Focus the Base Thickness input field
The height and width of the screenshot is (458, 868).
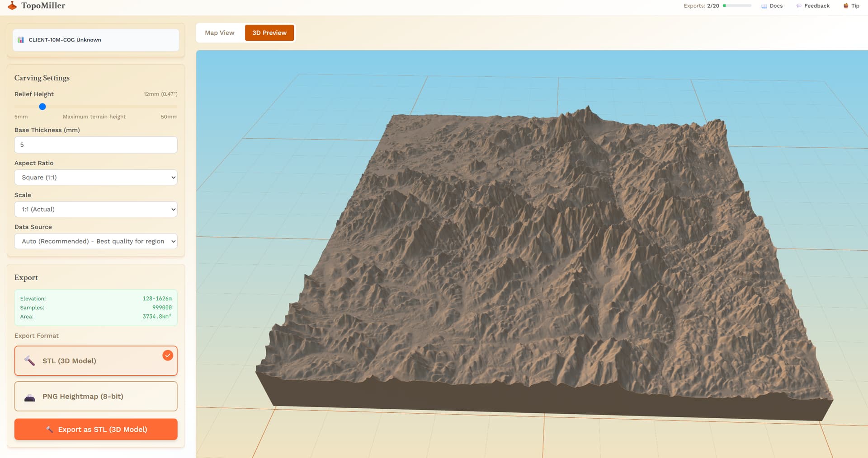point(96,145)
